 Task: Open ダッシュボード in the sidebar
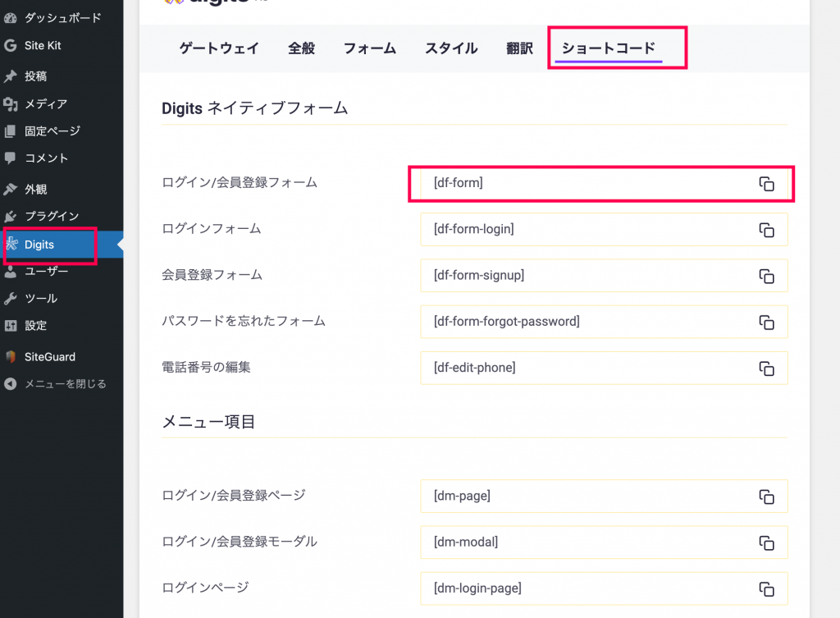(62, 18)
